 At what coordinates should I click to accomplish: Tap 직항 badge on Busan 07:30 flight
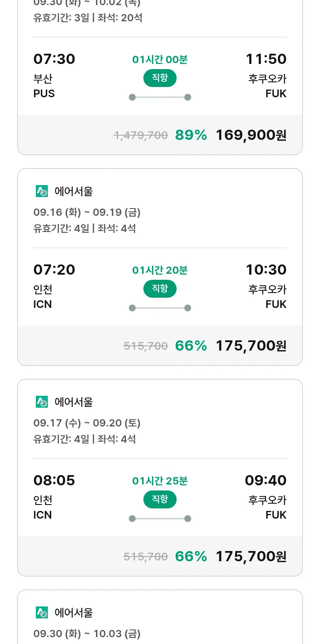pos(160,78)
